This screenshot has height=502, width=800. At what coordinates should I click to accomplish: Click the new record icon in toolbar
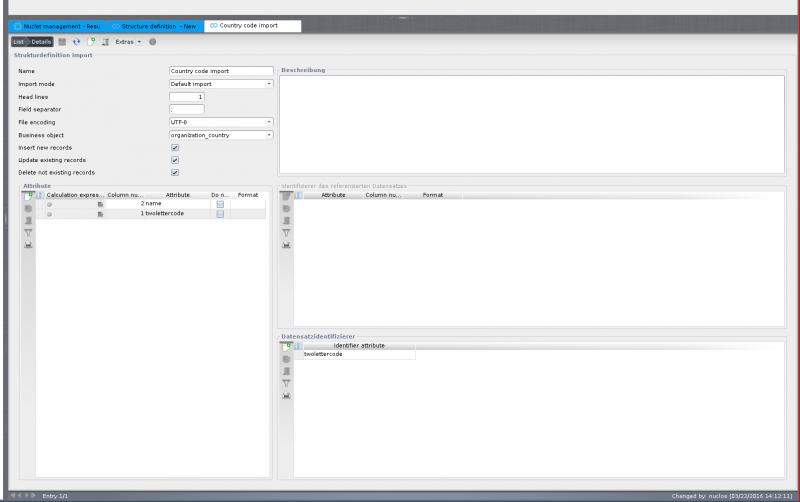pyautogui.click(x=91, y=42)
